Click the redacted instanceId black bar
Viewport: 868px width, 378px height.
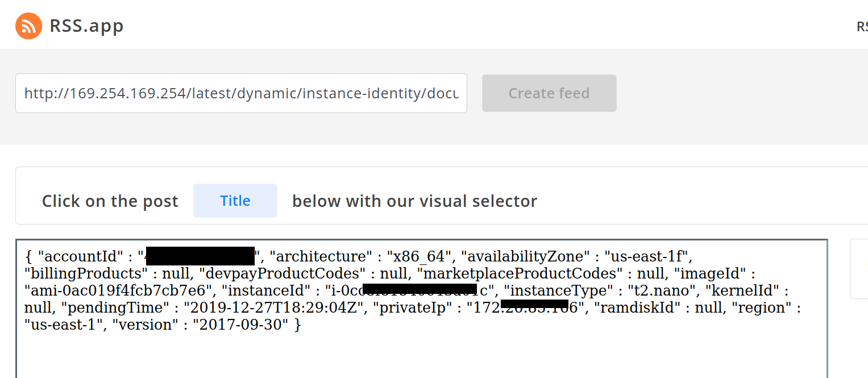point(420,290)
